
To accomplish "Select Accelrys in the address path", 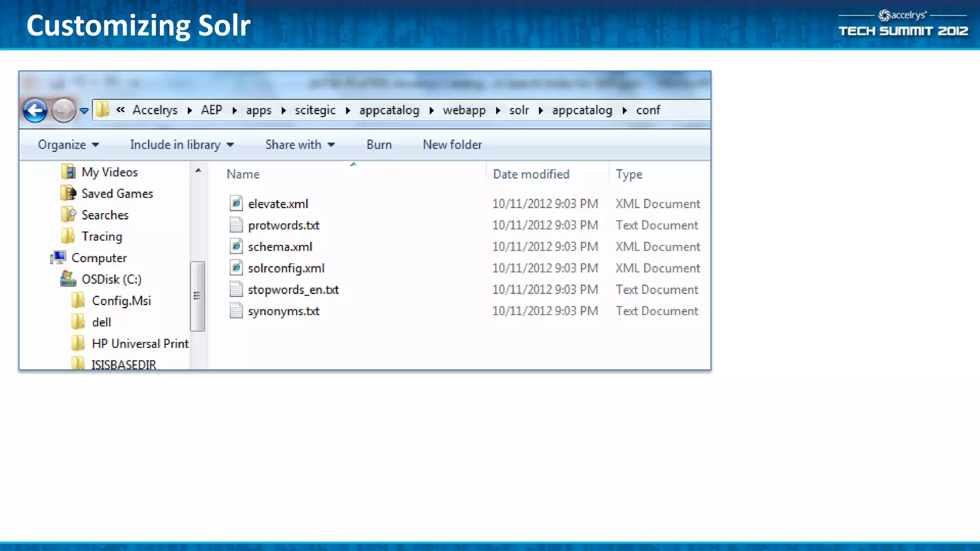I will click(x=155, y=110).
